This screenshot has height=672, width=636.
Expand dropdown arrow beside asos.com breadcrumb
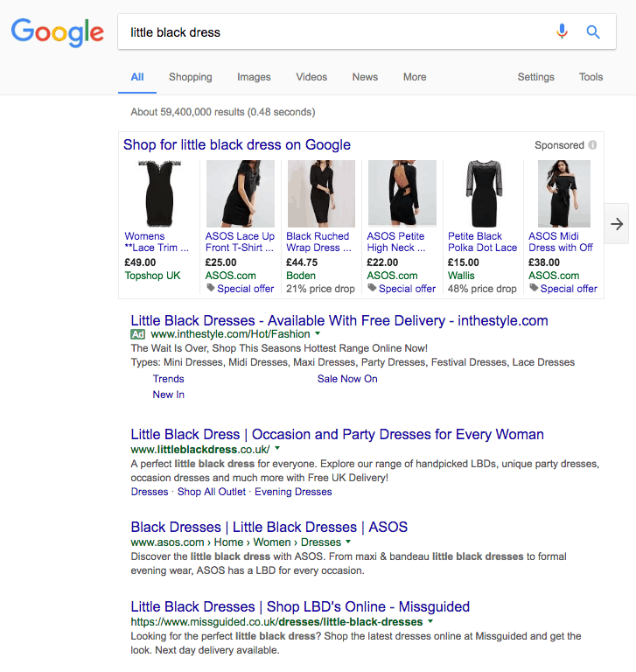(x=348, y=542)
